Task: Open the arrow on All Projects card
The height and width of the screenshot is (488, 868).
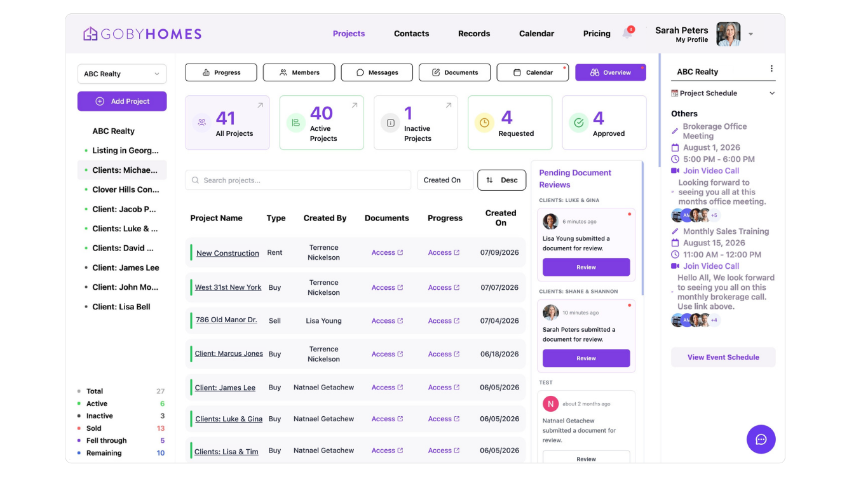Action: click(260, 105)
